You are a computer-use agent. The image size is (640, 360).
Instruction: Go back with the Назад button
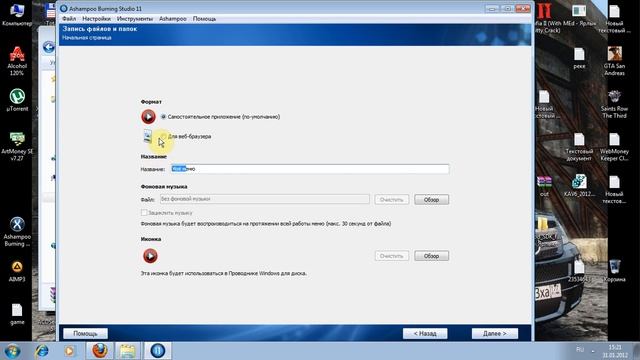point(425,333)
